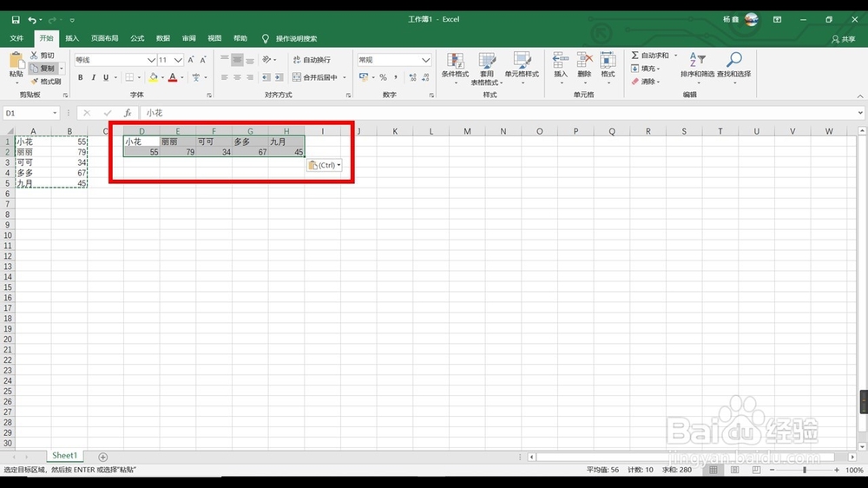Click the Save icon in the title bar

coord(16,20)
